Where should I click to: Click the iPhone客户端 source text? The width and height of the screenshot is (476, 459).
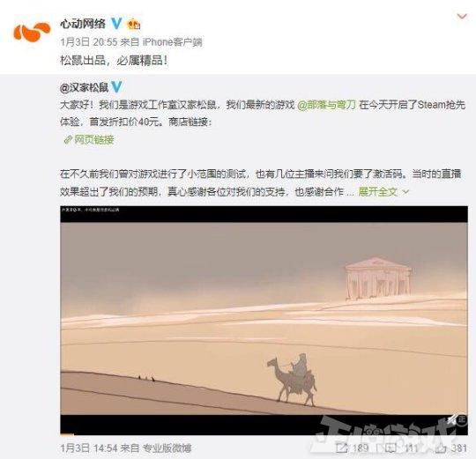[x=172, y=42]
